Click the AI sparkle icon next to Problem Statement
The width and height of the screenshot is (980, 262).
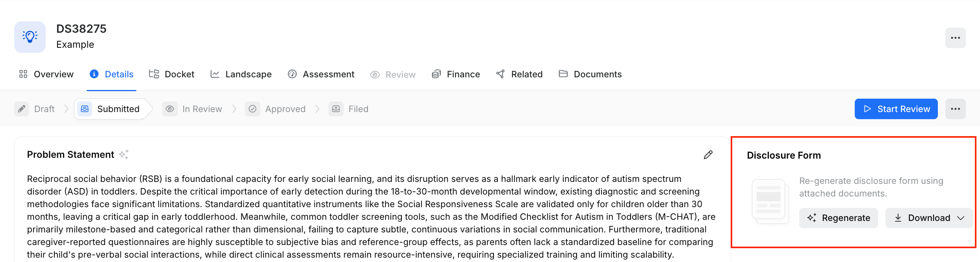click(124, 154)
